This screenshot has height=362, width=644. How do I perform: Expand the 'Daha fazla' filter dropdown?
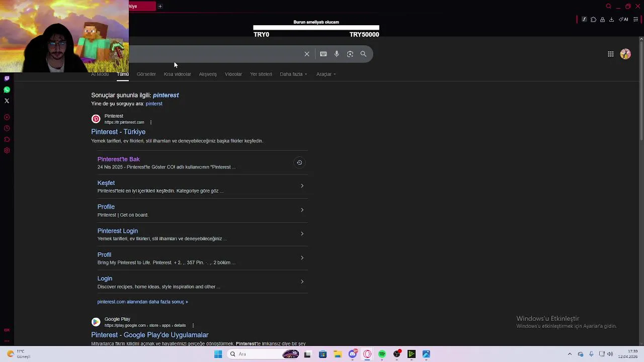(x=293, y=74)
